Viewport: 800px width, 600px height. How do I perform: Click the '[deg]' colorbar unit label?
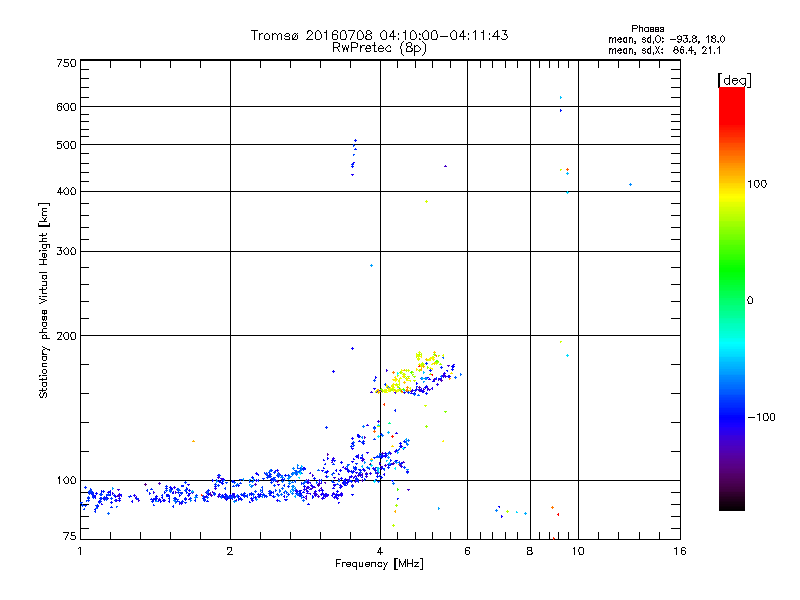[x=734, y=80]
